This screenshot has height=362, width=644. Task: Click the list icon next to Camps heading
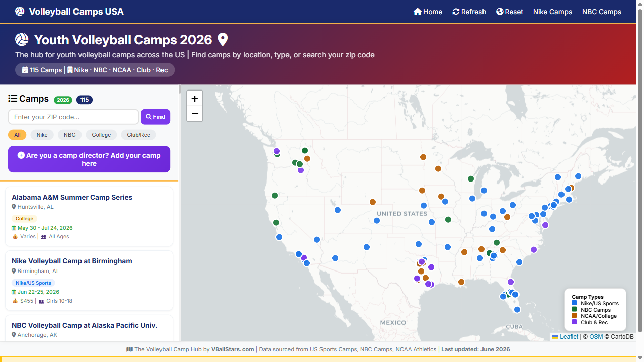click(x=13, y=99)
